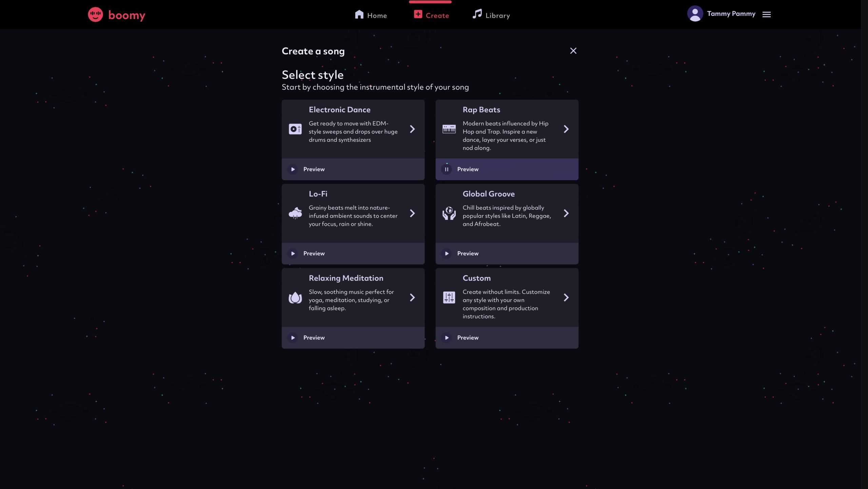Select the Relaxing Meditation style title
868x489 pixels.
(x=346, y=278)
